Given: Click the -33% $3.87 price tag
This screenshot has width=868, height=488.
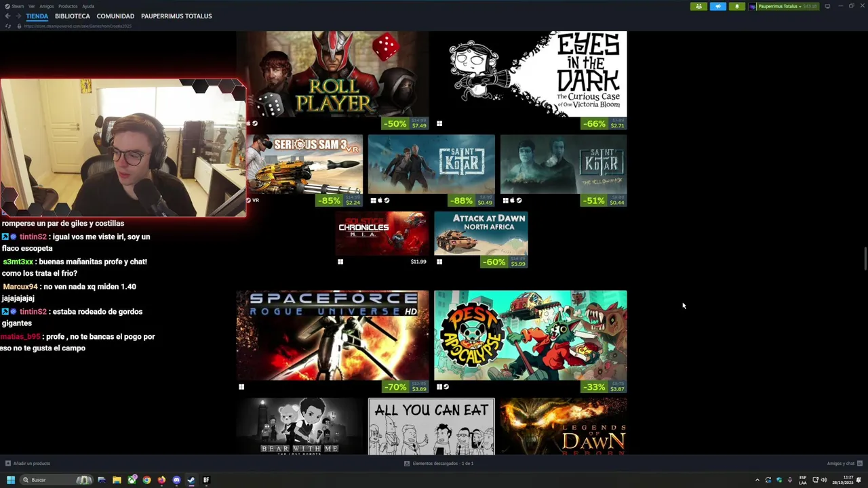Looking at the screenshot, I should pos(604,387).
